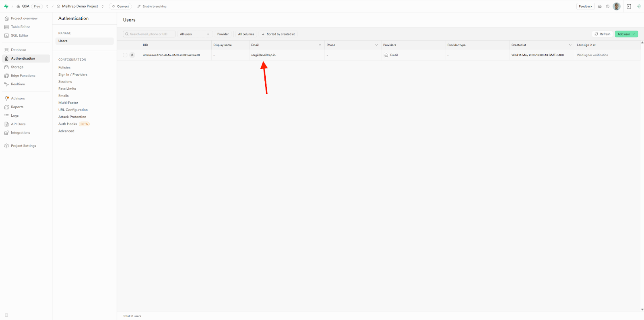Open the Provider filter
644x320 pixels.
click(x=223, y=34)
